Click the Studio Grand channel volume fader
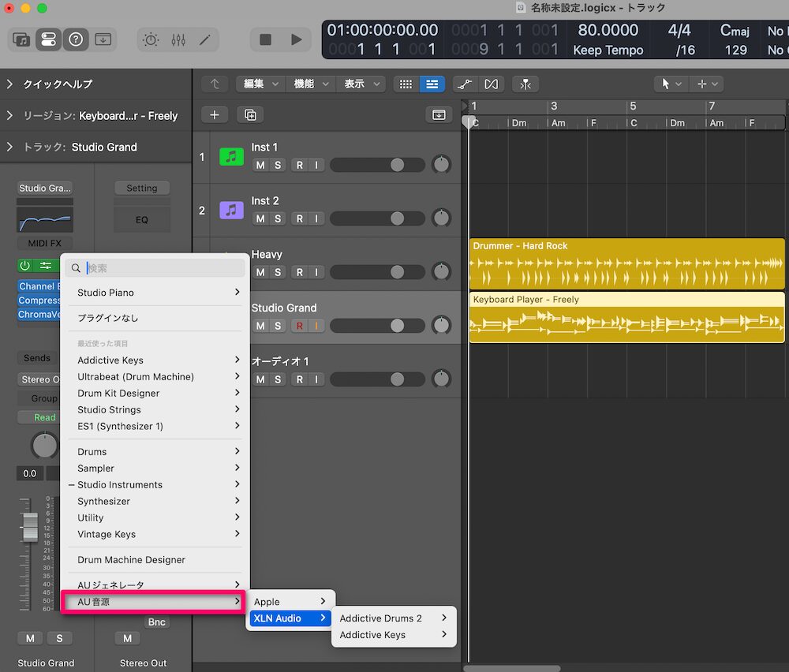789x672 pixels. click(30, 527)
